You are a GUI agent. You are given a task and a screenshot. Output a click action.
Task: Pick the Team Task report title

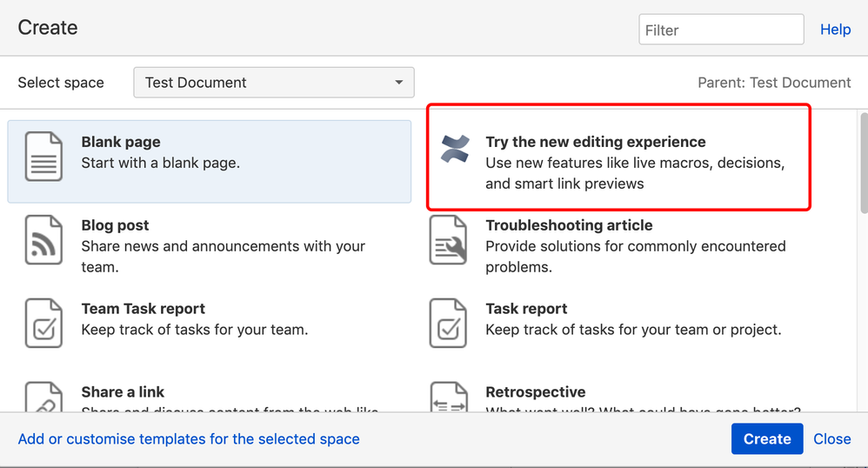point(143,309)
